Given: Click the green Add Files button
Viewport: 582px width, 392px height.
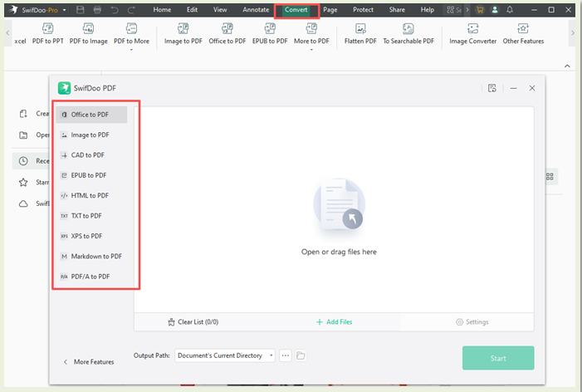Looking at the screenshot, I should pyautogui.click(x=334, y=322).
